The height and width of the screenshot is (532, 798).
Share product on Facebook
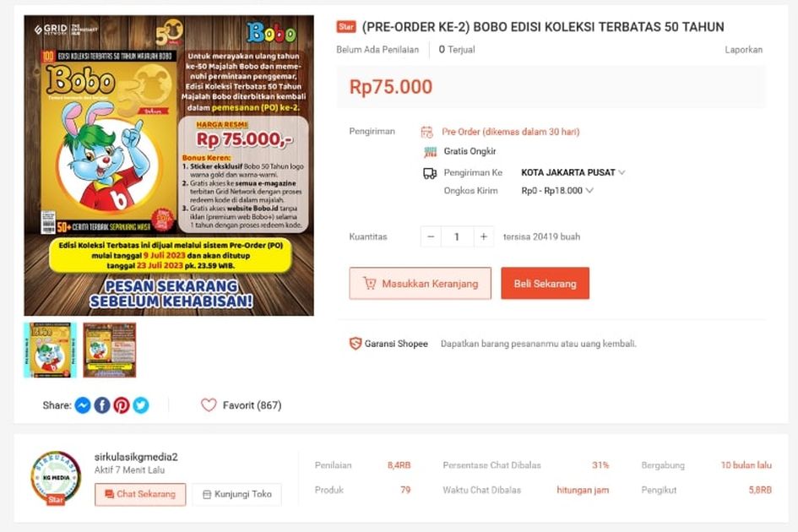coord(102,405)
